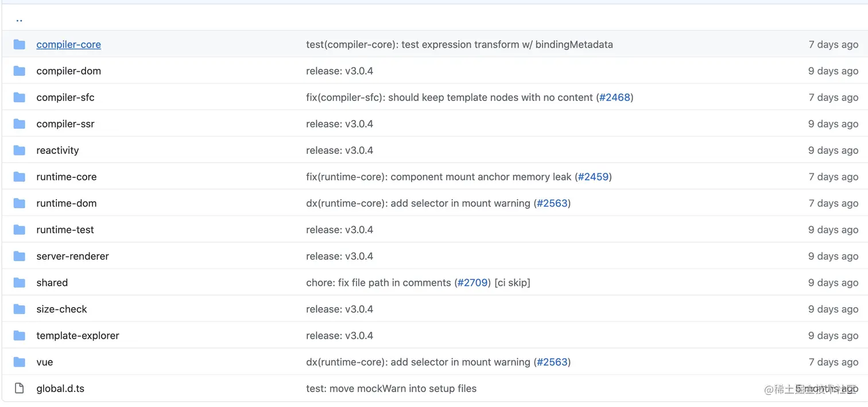Click the size-check folder icon
The image size is (868, 407).
(20, 309)
